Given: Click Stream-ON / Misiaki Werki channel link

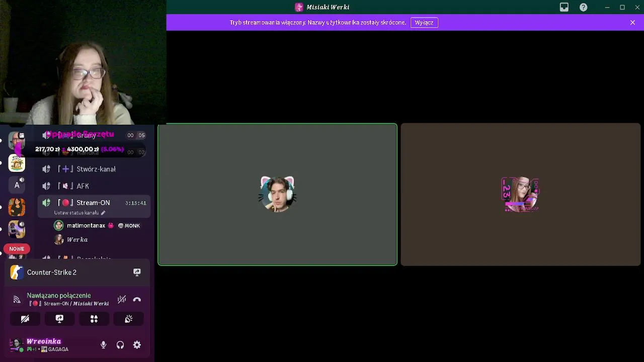Looking at the screenshot, I should (x=69, y=304).
